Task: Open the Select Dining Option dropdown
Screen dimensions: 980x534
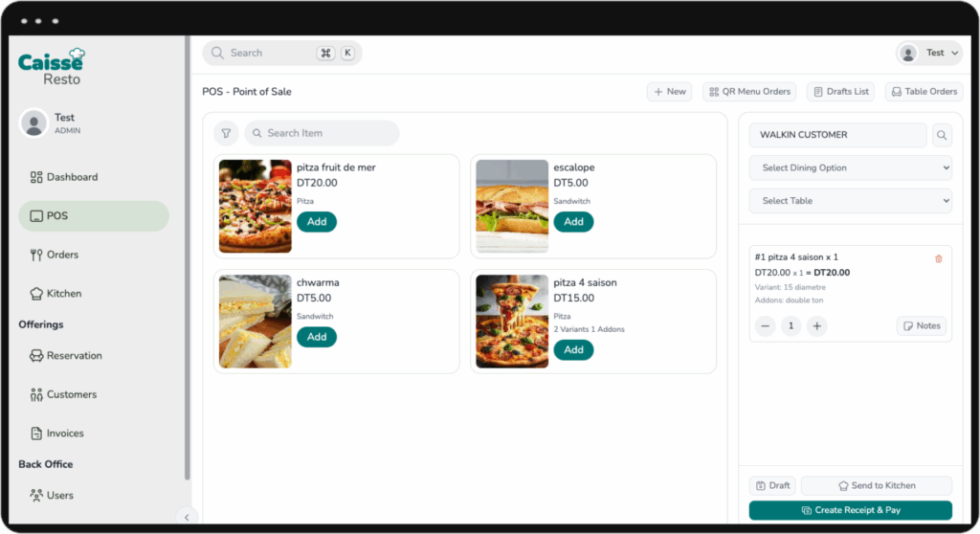Action: pos(850,168)
